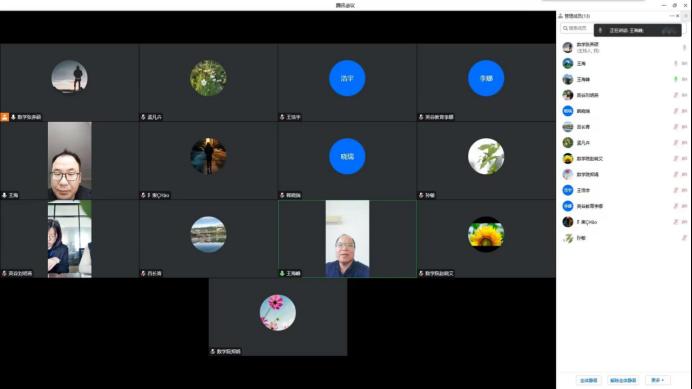The height and width of the screenshot is (389, 692).
Task: Click the host badge icon on the silhouette-avatar tile
Action: point(5,117)
